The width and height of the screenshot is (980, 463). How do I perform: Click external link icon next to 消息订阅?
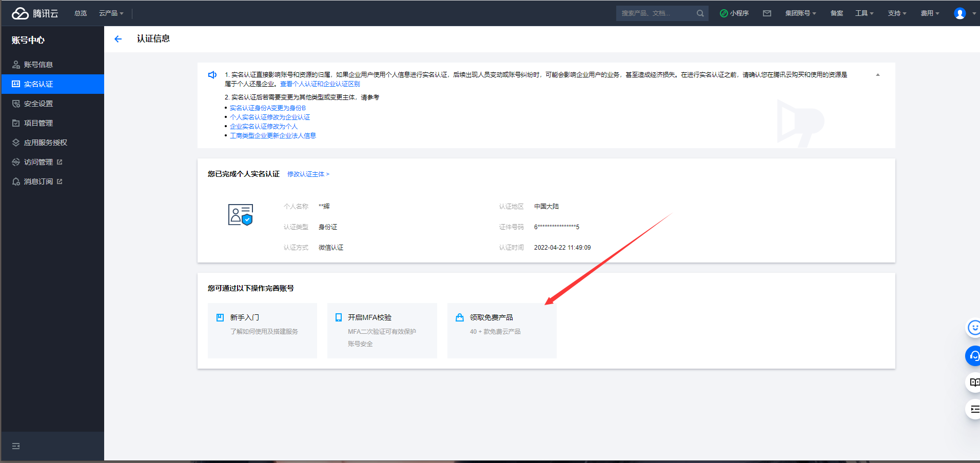(60, 182)
